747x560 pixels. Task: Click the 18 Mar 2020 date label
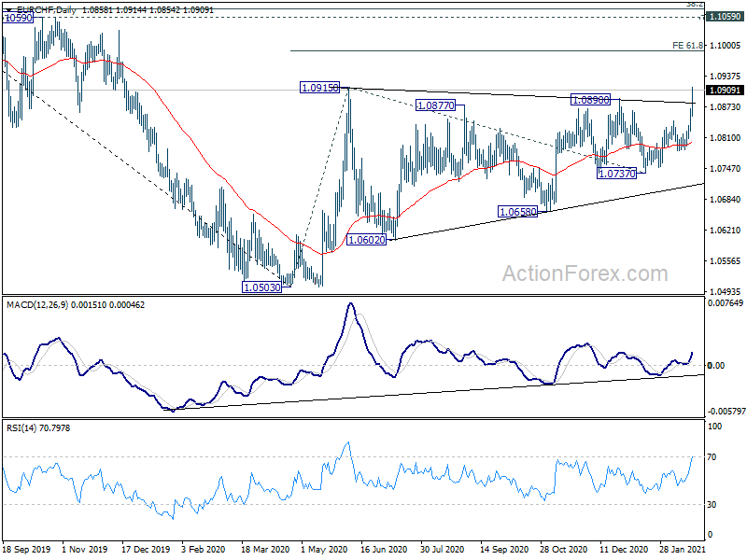pyautogui.click(x=265, y=549)
